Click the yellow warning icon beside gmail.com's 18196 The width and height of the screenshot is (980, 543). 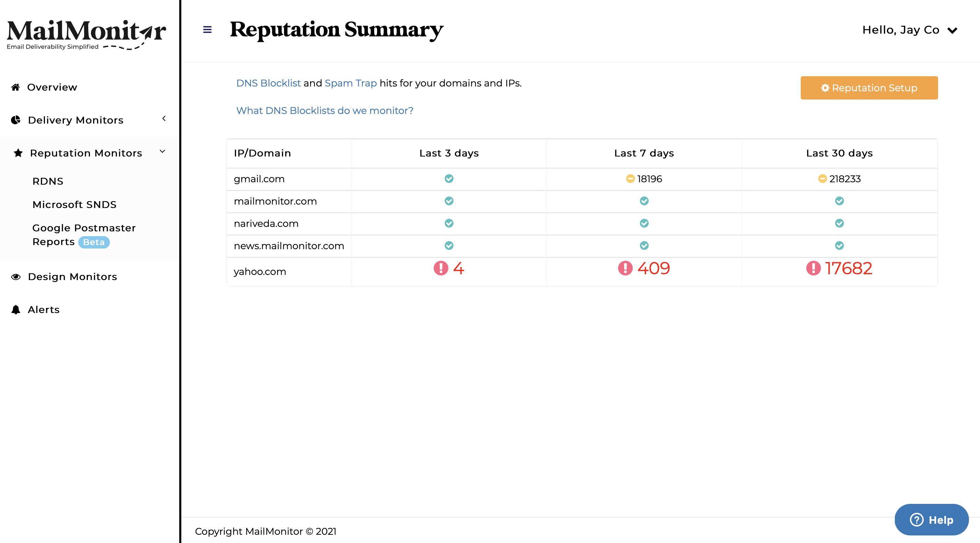coord(630,179)
